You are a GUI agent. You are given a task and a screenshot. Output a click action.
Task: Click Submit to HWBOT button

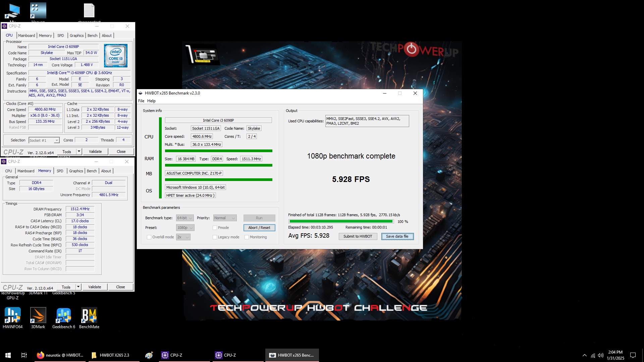click(358, 236)
